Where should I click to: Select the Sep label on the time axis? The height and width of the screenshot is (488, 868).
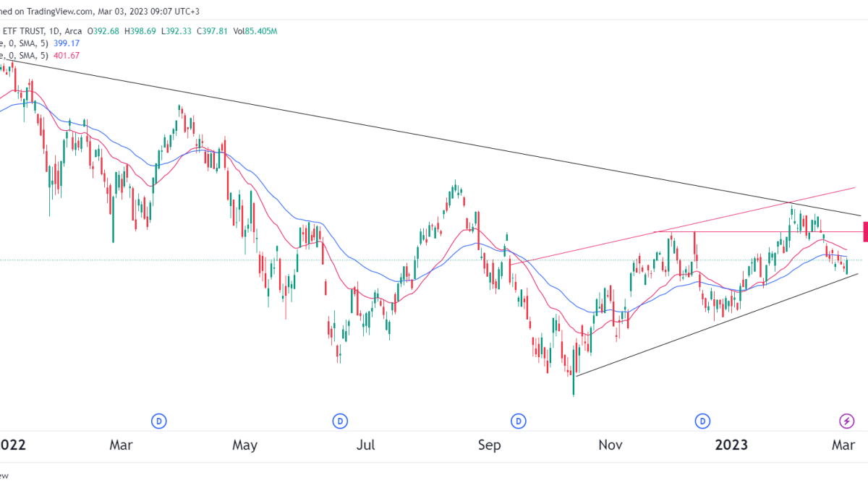pyautogui.click(x=490, y=445)
